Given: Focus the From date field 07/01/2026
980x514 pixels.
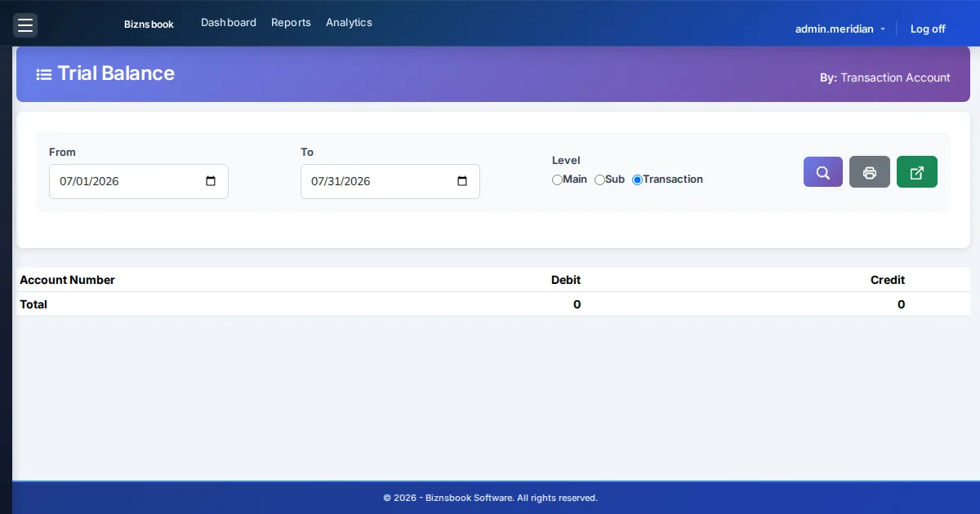Looking at the screenshot, I should (x=139, y=181).
